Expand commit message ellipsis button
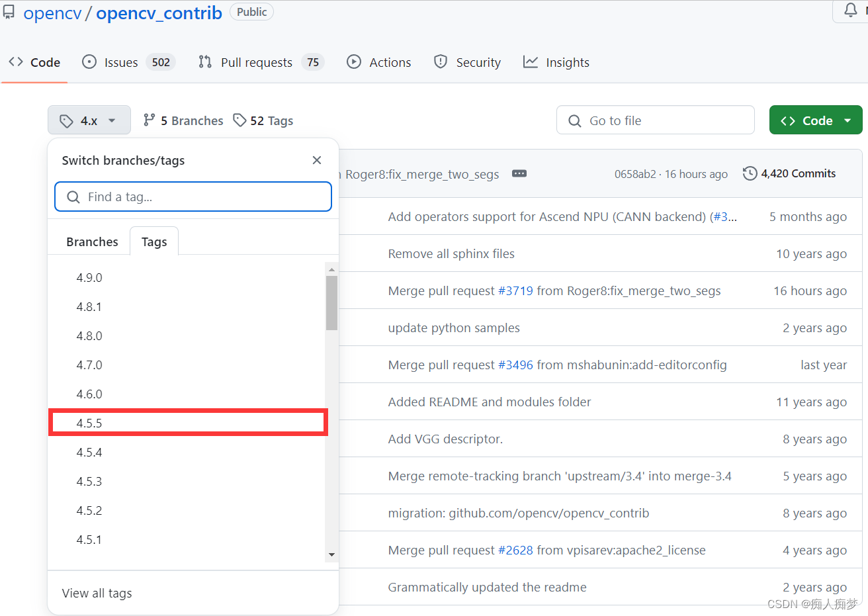The width and height of the screenshot is (868, 616). pos(519,173)
